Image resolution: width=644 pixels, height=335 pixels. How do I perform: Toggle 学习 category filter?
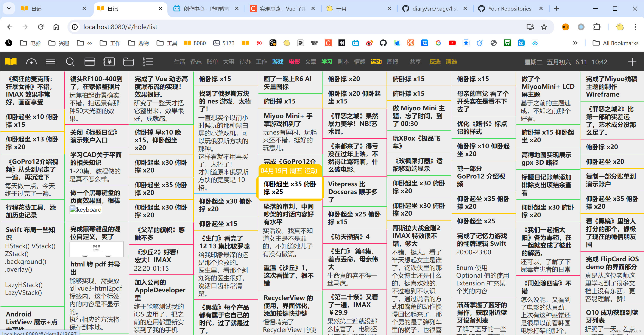[x=327, y=62]
